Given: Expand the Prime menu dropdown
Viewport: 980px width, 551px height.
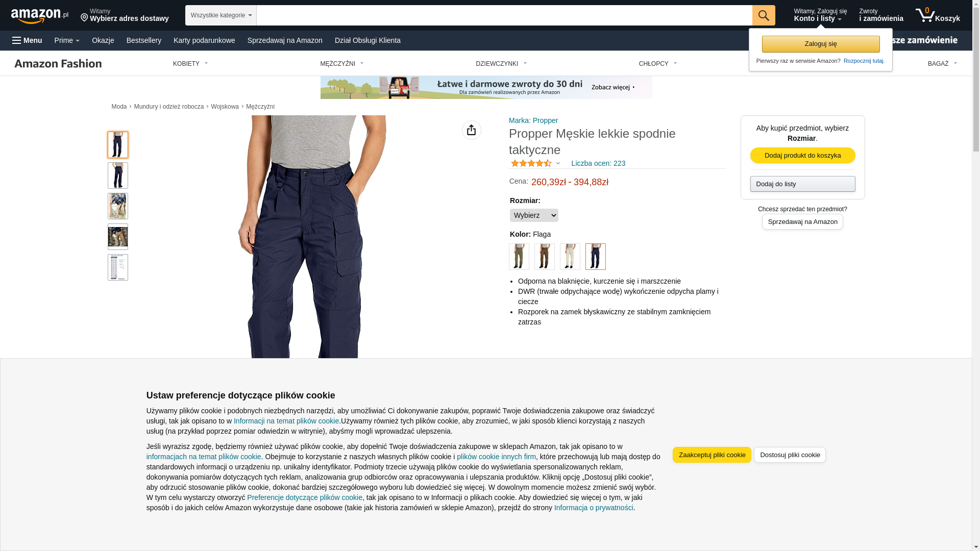Looking at the screenshot, I should 67,40.
